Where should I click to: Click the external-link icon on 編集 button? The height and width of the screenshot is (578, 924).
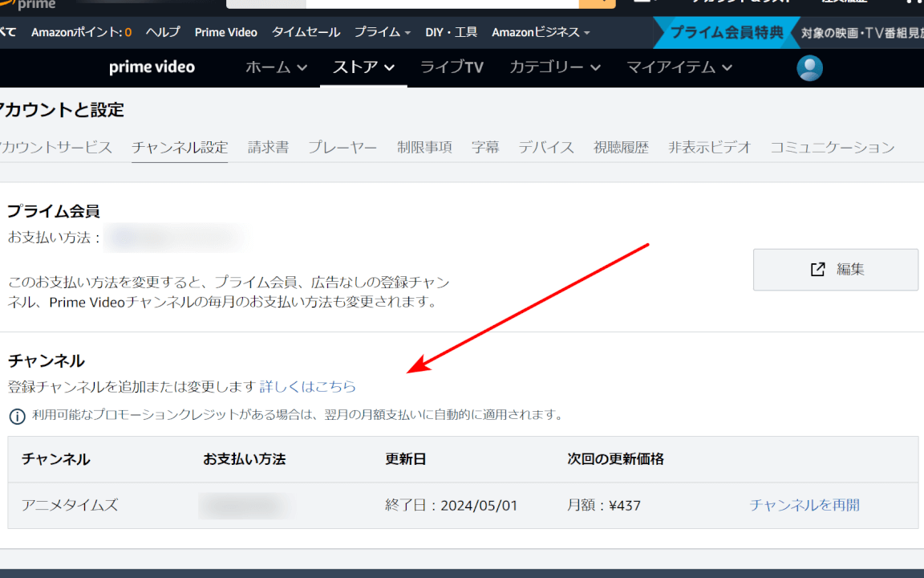coord(817,270)
